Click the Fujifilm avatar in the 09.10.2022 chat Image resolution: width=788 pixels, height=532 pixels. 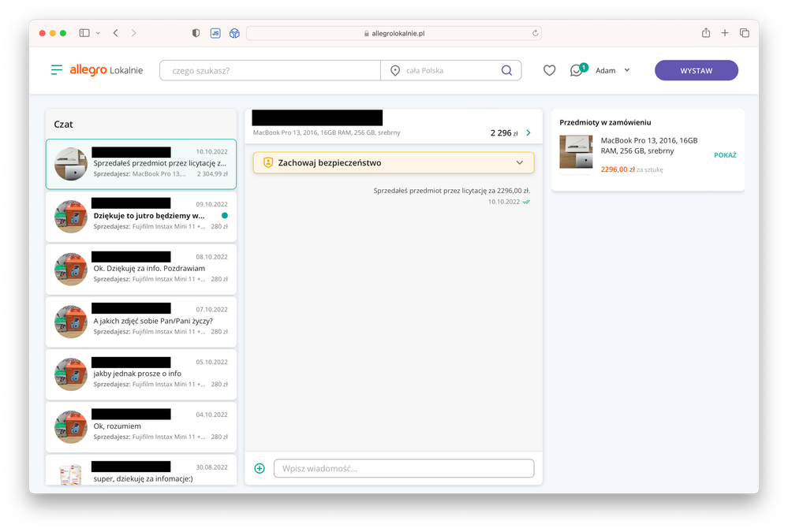pos(71,217)
